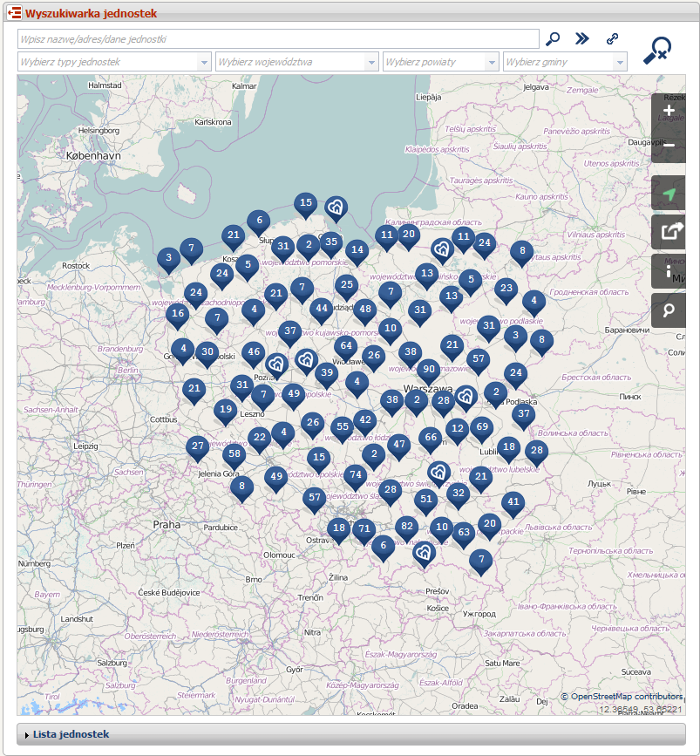Click the map-side magnifier search icon

tap(669, 310)
